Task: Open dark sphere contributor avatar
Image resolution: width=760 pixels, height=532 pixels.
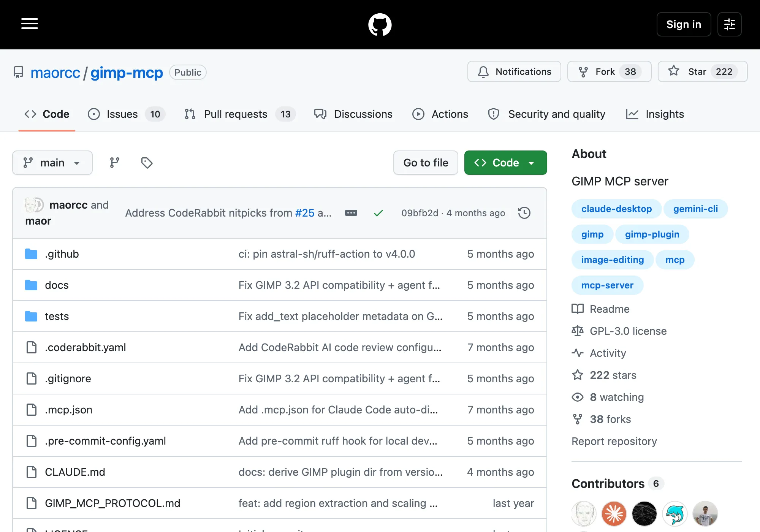Action: point(644,514)
